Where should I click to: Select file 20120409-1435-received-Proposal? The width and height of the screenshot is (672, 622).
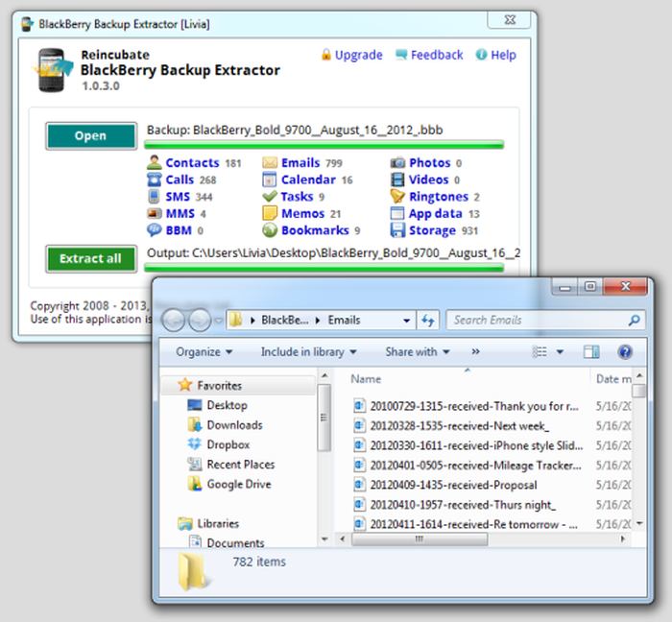point(445,485)
